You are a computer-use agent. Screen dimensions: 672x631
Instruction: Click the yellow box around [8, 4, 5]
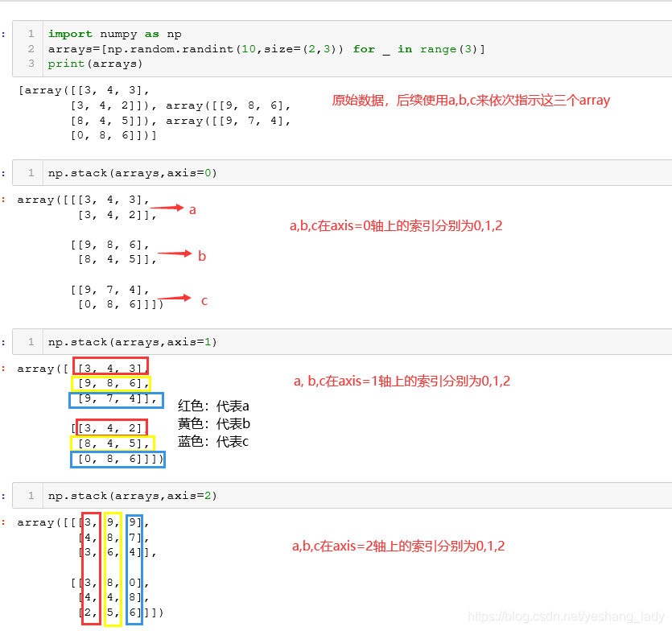coord(114,442)
